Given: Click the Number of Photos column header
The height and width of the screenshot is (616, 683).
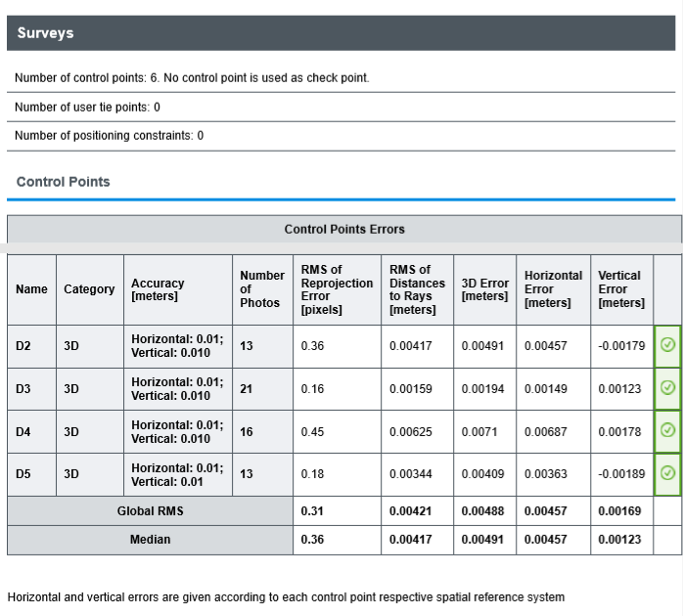Looking at the screenshot, I should (261, 289).
